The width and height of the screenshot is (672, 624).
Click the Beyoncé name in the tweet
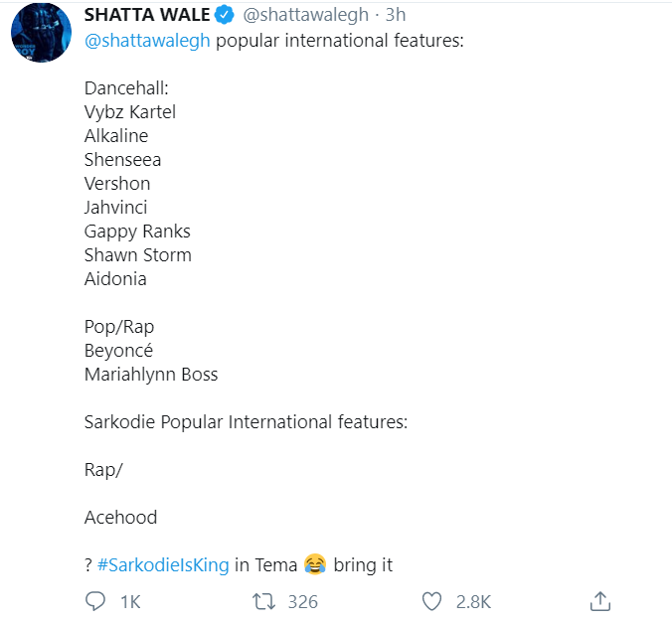pyautogui.click(x=118, y=351)
